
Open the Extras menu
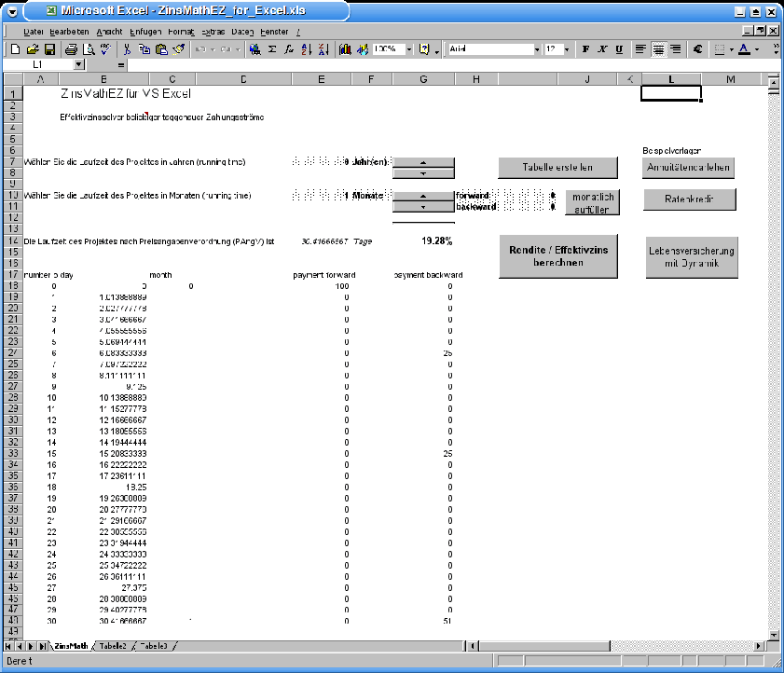point(213,32)
